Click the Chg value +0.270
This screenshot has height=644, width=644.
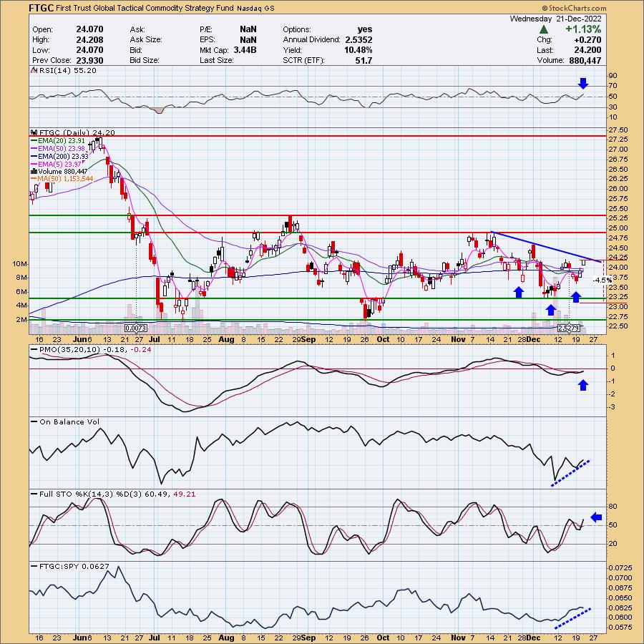coord(587,40)
